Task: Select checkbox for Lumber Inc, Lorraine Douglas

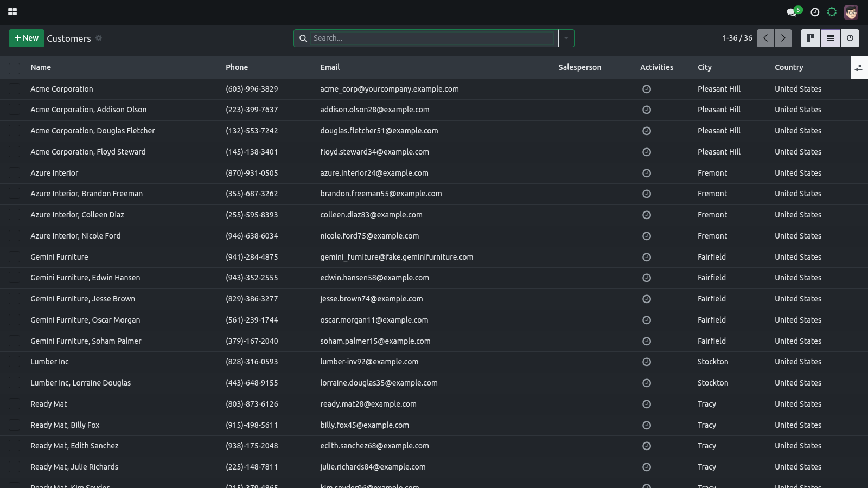Action: click(15, 383)
